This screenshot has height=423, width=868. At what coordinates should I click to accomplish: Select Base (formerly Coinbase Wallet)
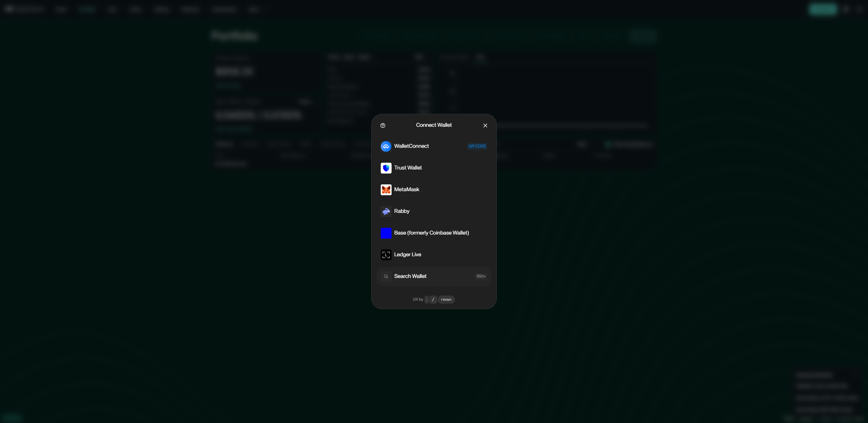point(434,233)
